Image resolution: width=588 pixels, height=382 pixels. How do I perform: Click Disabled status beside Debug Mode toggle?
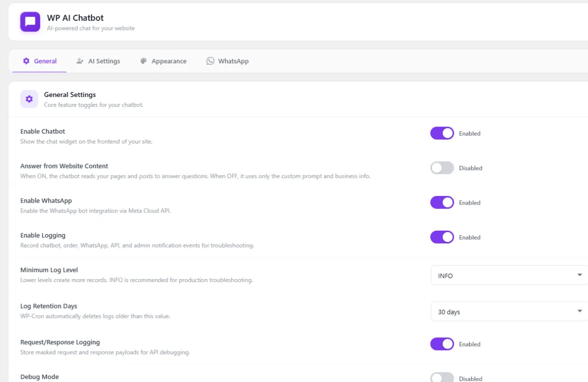(470, 379)
